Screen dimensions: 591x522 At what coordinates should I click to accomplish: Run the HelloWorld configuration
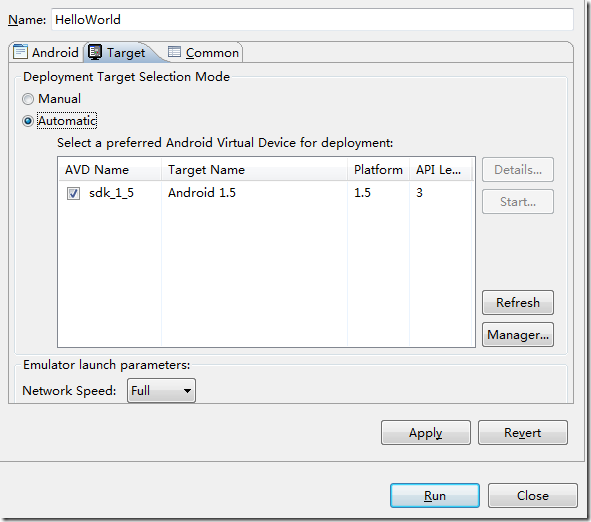tap(435, 496)
